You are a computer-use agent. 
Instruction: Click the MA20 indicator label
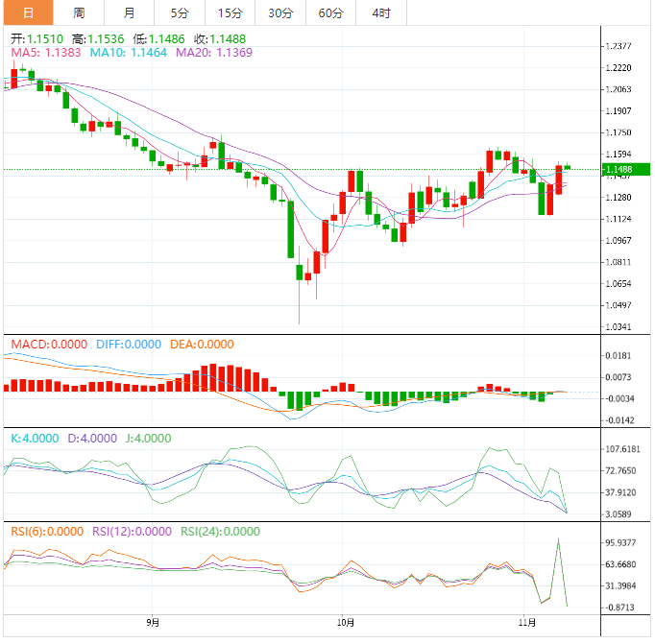point(214,53)
